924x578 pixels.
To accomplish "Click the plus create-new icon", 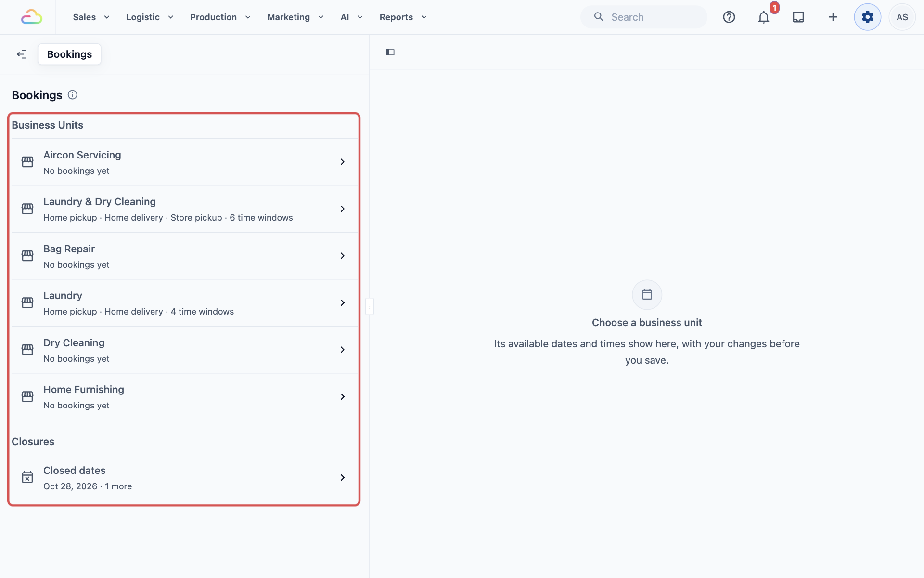I will 833,17.
